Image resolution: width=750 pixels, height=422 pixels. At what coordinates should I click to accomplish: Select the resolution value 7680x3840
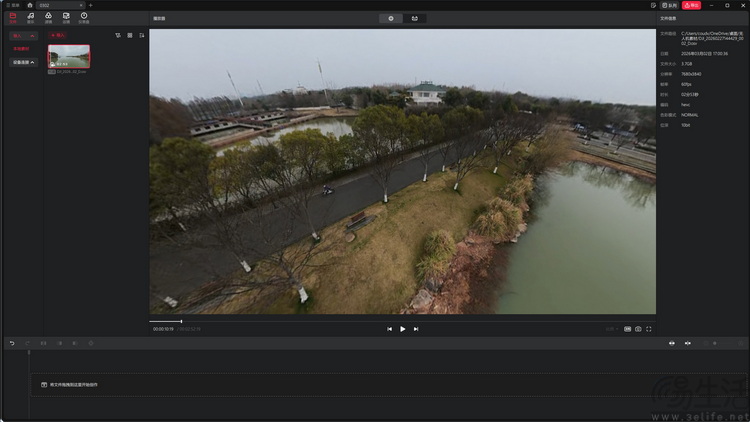coord(691,74)
